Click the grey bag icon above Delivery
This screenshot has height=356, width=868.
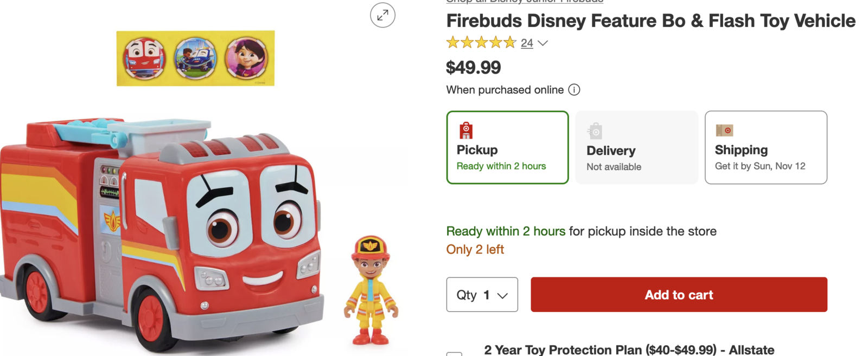click(595, 131)
